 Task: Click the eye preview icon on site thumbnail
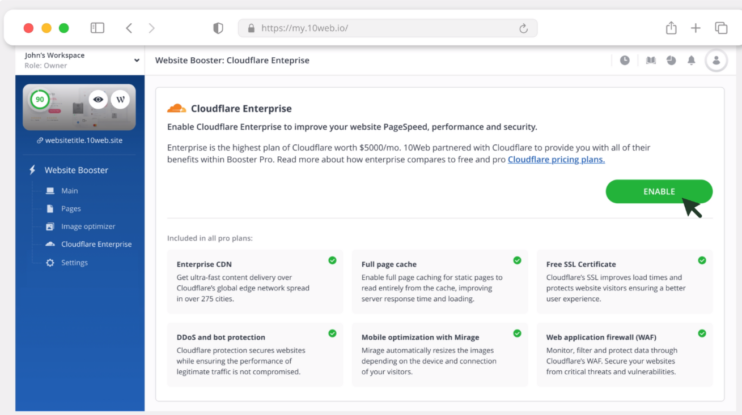tap(98, 100)
